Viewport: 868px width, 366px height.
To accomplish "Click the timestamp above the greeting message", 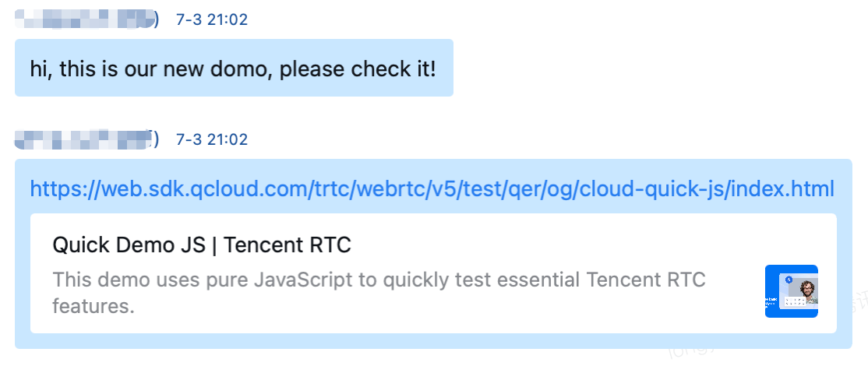I will click(212, 19).
